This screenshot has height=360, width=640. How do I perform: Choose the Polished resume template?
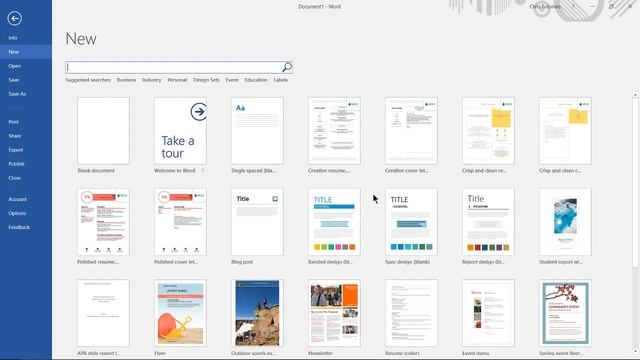pos(103,222)
